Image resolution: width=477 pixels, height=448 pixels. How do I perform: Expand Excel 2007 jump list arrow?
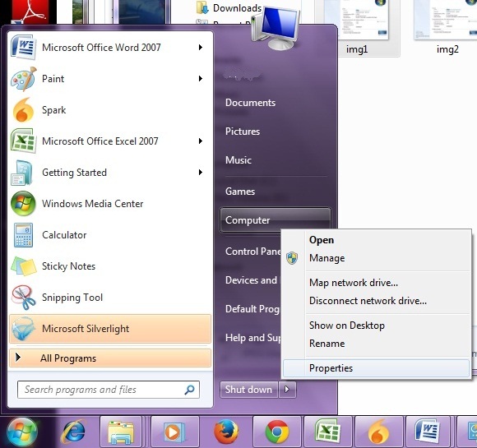pyautogui.click(x=200, y=141)
